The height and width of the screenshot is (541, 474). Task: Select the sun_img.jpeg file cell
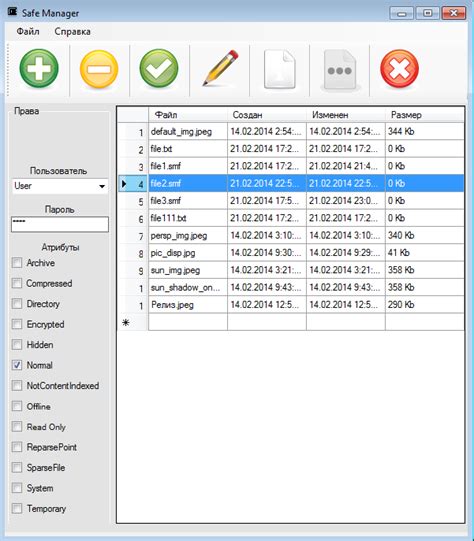click(x=188, y=270)
